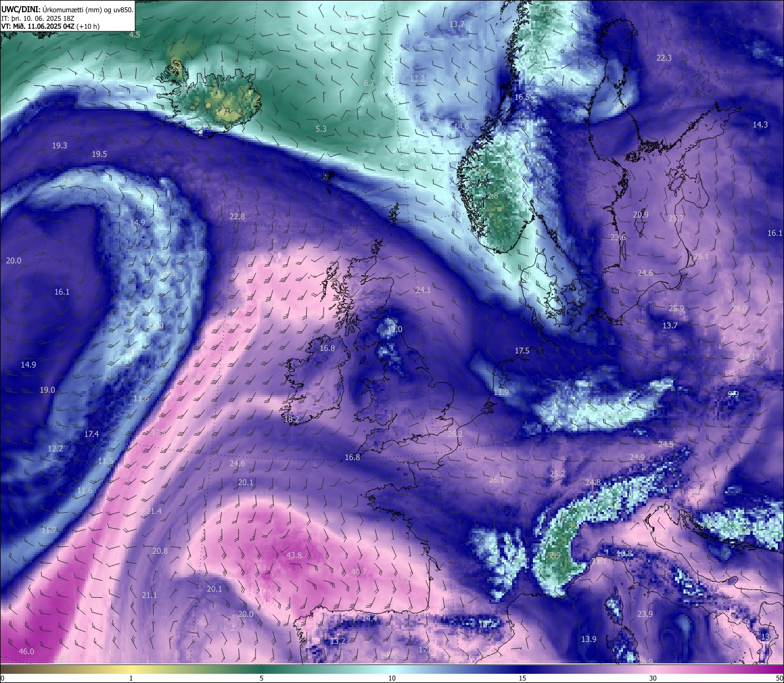This screenshot has width=784, height=683.
Task: Click the '23.9' value east of Corsica
Action: [x=645, y=614]
